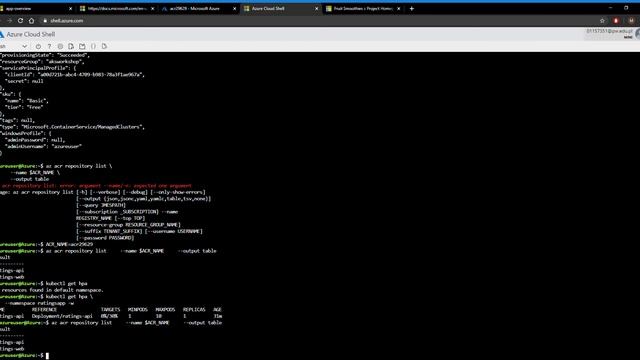Open the Azure account menu
The height and width of the screenshot is (360, 640).
pyautogui.click(x=611, y=34)
